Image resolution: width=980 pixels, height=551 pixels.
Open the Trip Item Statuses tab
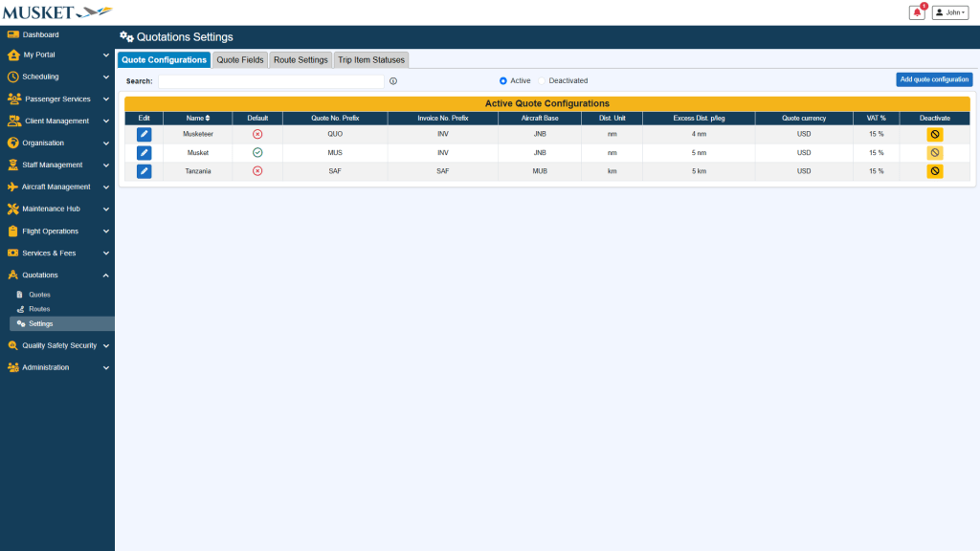pyautogui.click(x=371, y=60)
